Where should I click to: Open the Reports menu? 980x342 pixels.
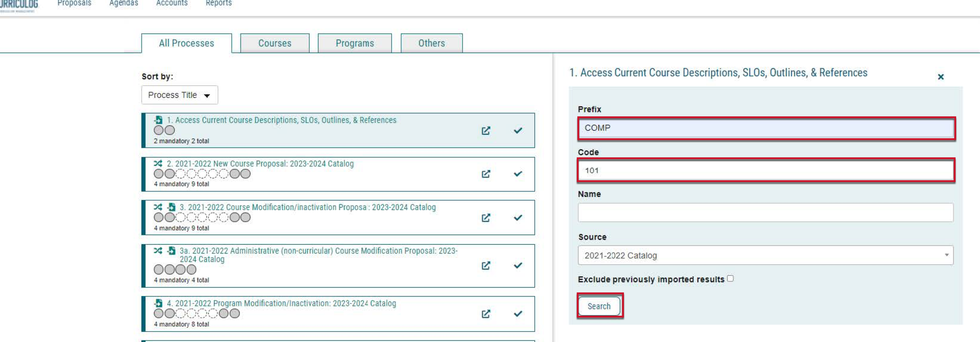coord(219,3)
